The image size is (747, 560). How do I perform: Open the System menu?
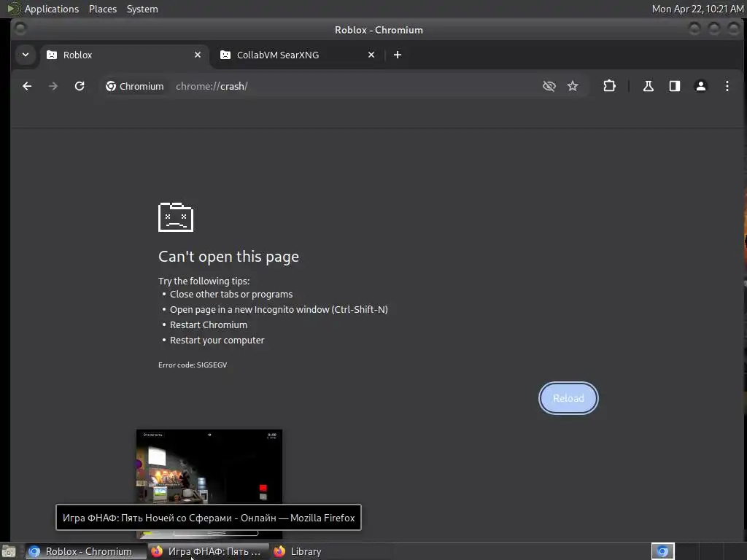(142, 9)
